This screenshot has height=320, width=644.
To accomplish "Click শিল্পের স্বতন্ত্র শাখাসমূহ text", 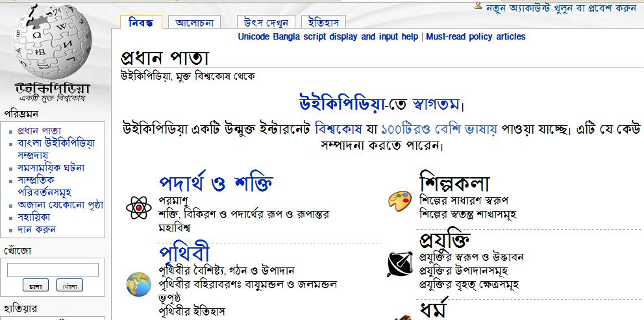I will (468, 214).
